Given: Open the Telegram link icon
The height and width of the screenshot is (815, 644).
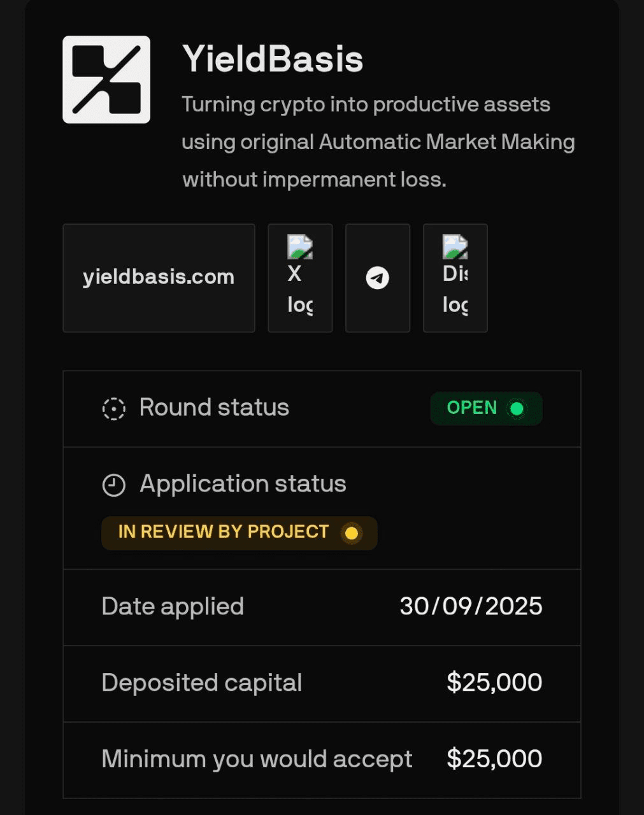Looking at the screenshot, I should 378,278.
